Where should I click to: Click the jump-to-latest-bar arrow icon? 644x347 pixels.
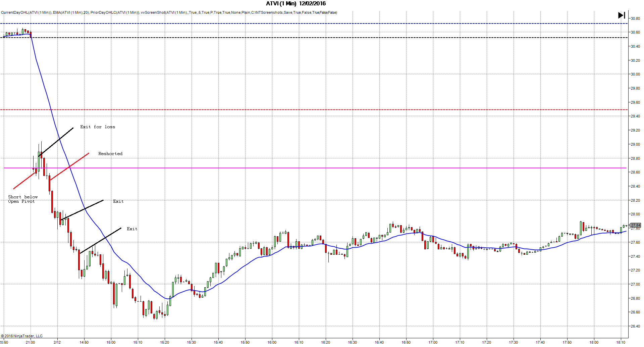click(622, 15)
